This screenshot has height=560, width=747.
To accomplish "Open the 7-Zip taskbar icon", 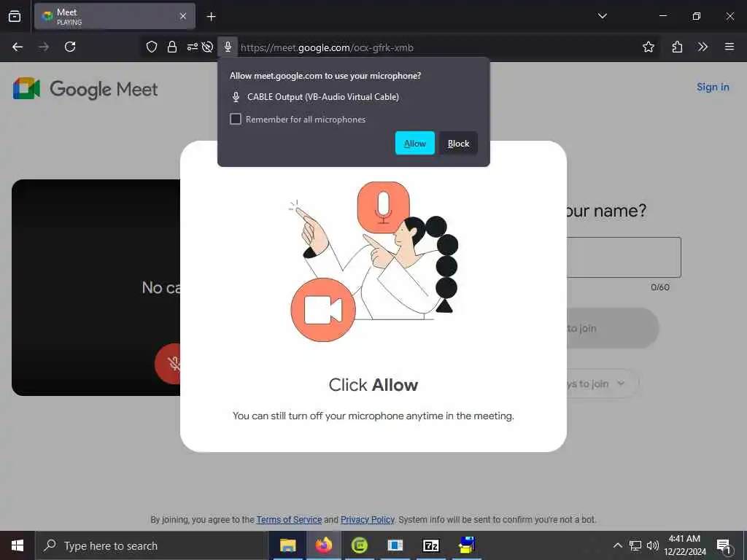I will [x=430, y=545].
